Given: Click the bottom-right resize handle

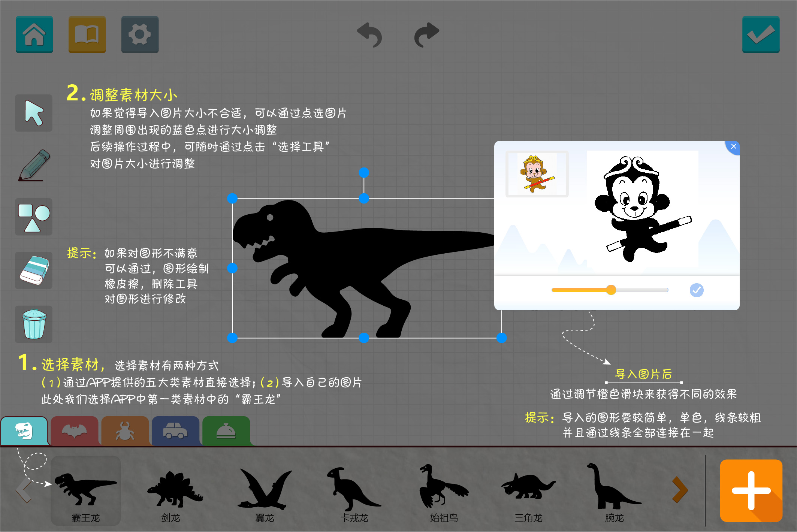Looking at the screenshot, I should tap(502, 338).
